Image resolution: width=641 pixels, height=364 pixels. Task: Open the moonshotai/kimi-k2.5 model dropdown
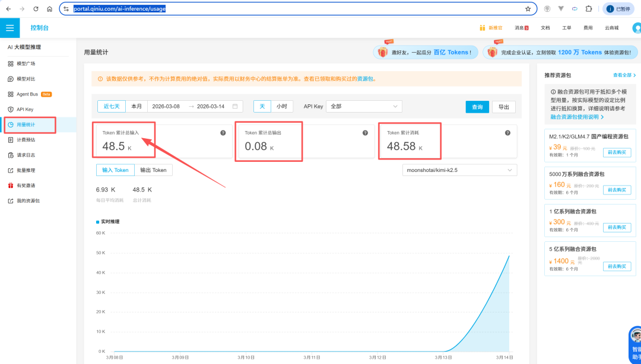(x=459, y=170)
